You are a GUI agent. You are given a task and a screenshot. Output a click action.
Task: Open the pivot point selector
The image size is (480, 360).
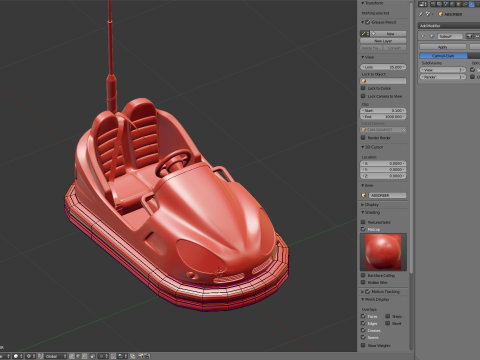point(30,356)
